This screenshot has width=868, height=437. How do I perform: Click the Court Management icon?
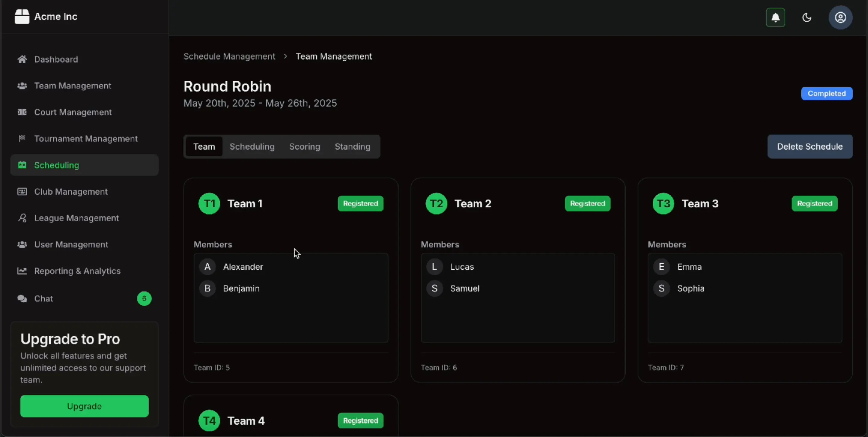click(x=22, y=112)
